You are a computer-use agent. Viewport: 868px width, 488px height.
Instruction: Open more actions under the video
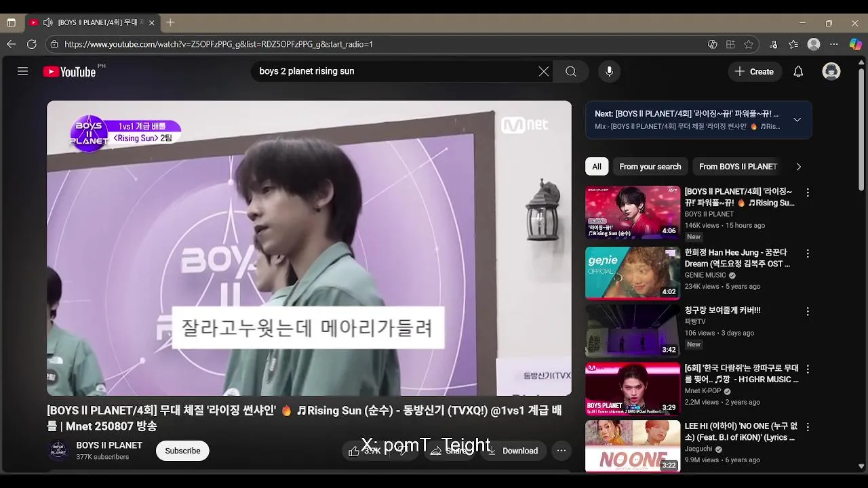[561, 451]
